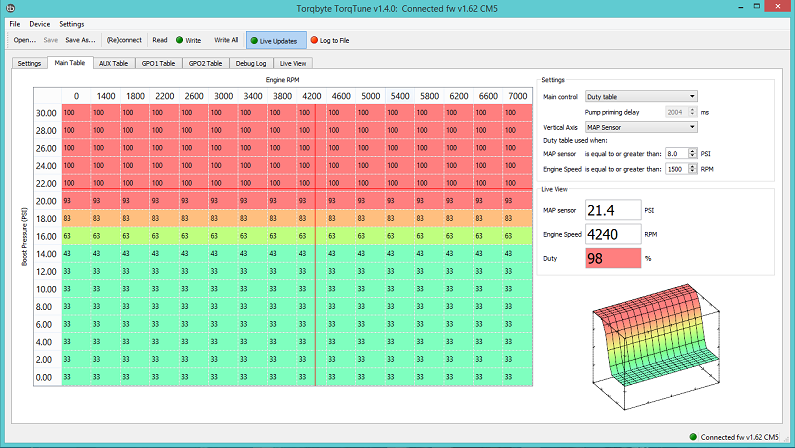Click the live Engine Speed 4240 readout

613,234
